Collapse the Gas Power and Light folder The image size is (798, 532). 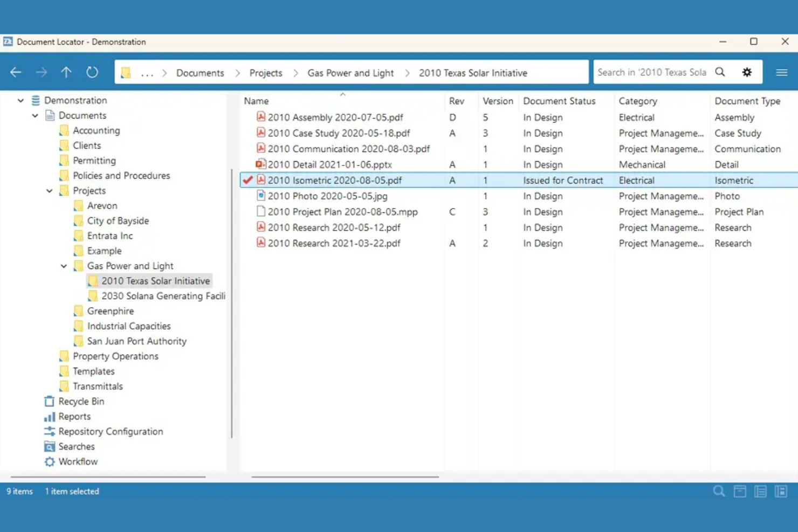(x=64, y=266)
